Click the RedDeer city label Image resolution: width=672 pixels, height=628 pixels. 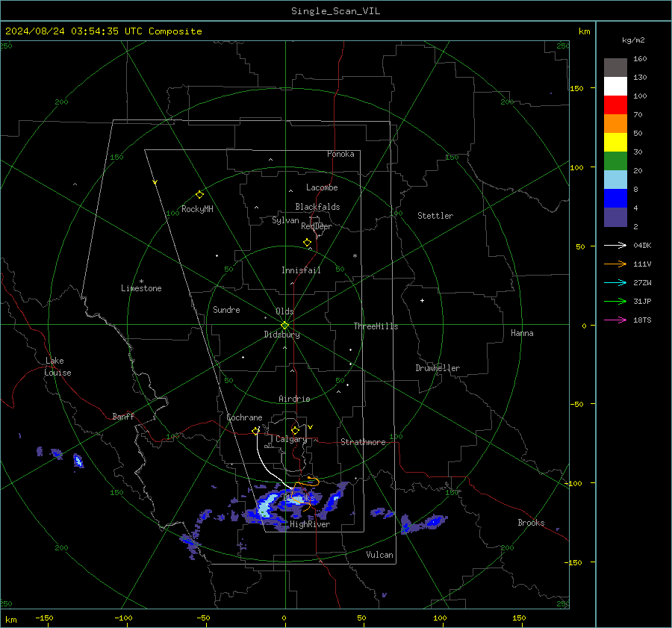(317, 226)
